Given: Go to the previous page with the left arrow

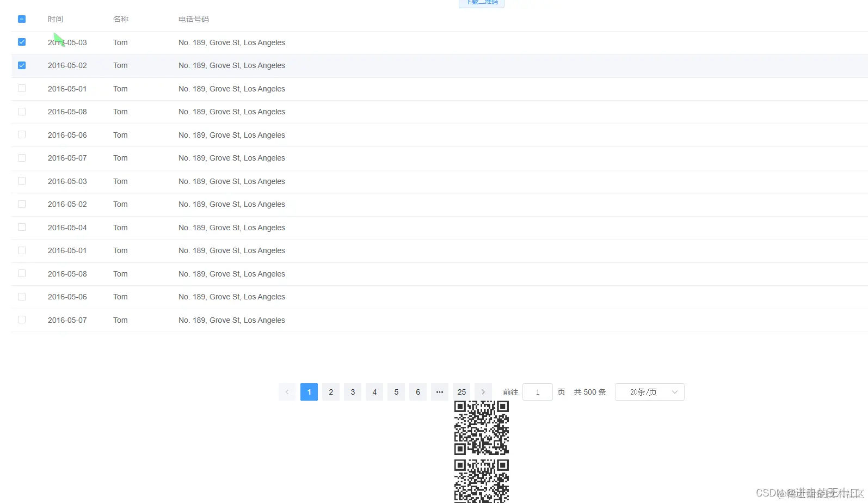Looking at the screenshot, I should 287,392.
